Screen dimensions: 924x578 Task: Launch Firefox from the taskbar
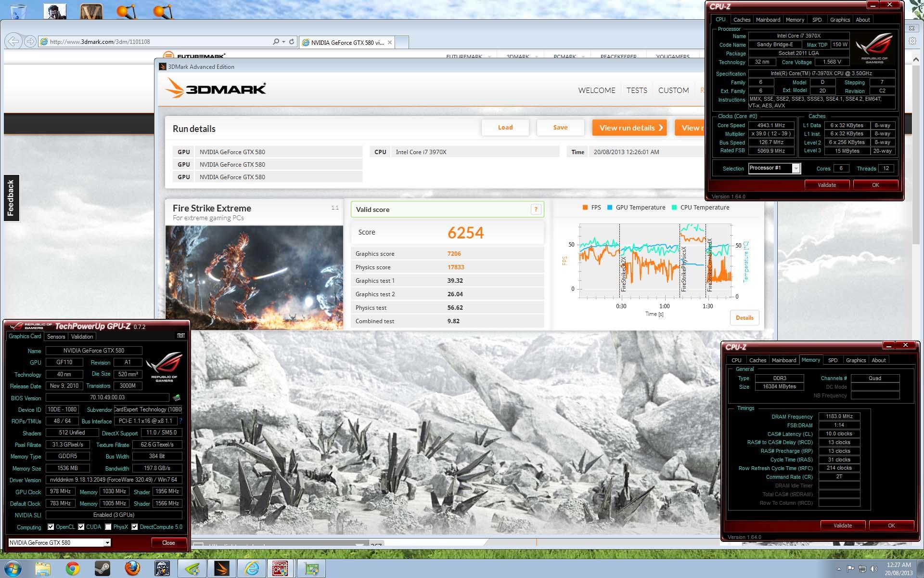132,569
